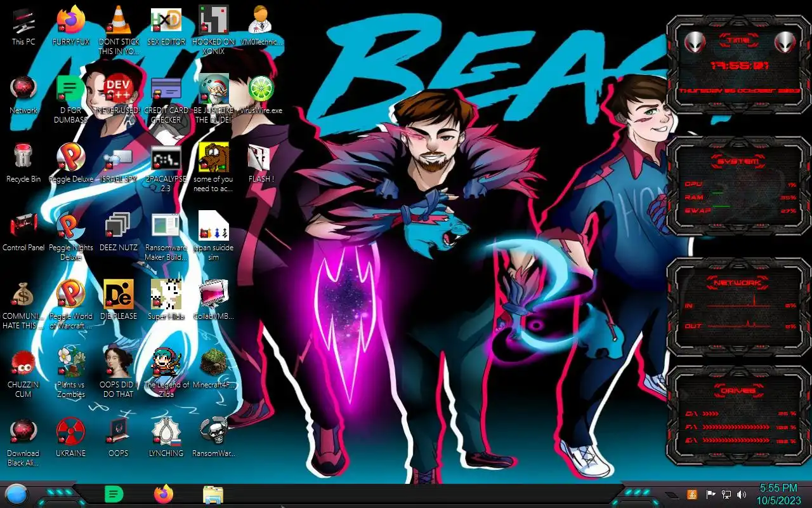Image resolution: width=812 pixels, height=508 pixels.
Task: Open the DEEZ NUTZ shortcut
Action: tap(119, 232)
